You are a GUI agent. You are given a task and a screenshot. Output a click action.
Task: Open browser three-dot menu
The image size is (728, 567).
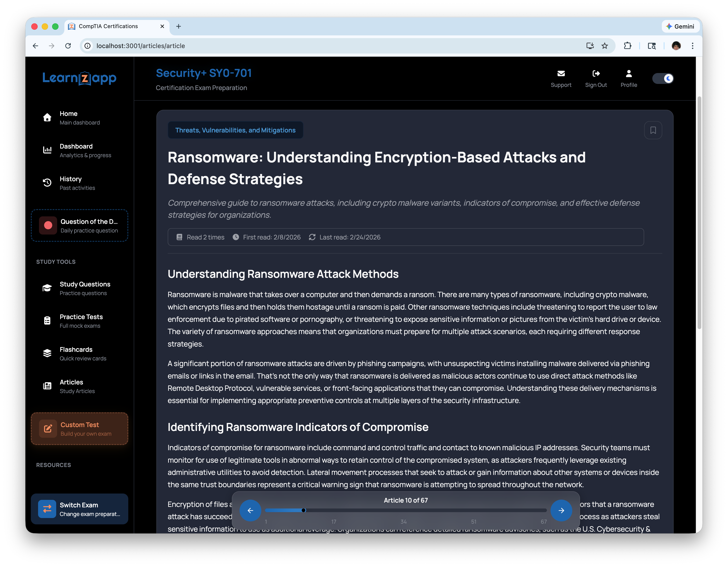(x=692, y=46)
